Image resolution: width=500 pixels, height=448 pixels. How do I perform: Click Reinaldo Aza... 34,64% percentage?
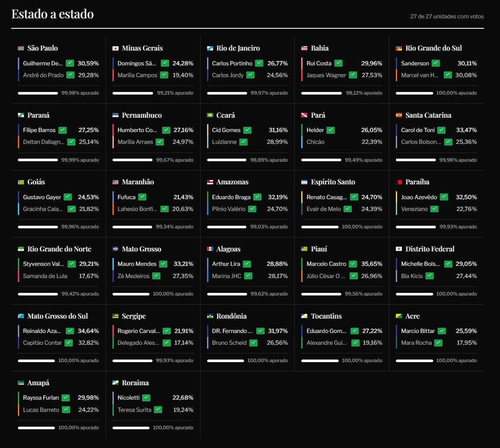click(x=88, y=331)
